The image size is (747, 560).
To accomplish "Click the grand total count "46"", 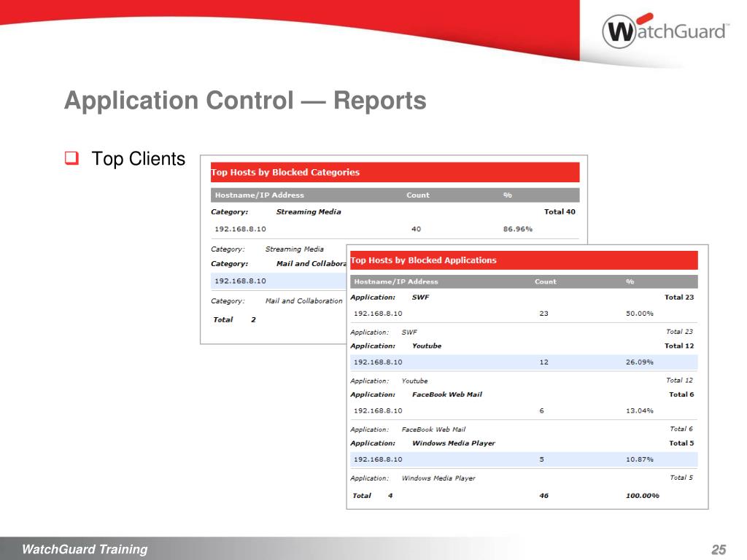I will point(543,496).
